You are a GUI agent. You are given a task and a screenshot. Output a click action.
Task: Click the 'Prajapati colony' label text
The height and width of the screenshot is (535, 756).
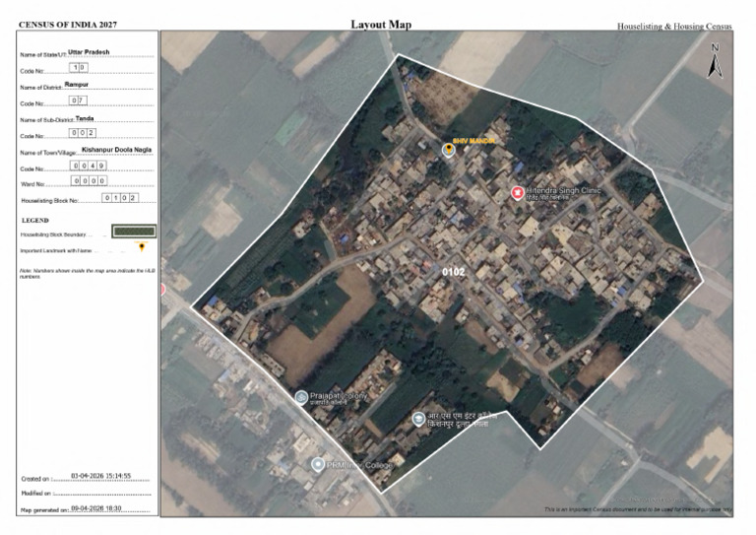[339, 395]
